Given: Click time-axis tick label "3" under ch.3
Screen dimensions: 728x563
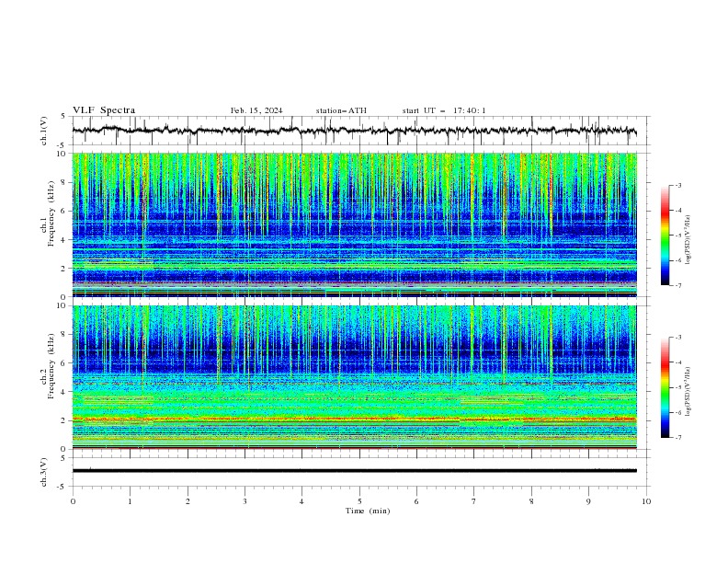Looking at the screenshot, I should [x=245, y=501].
